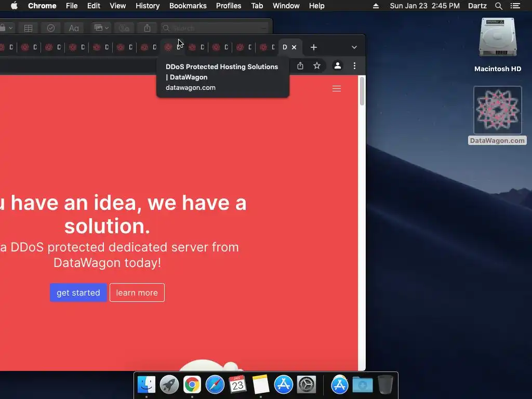Select the Macintosh HD desktop icon

[498, 45]
